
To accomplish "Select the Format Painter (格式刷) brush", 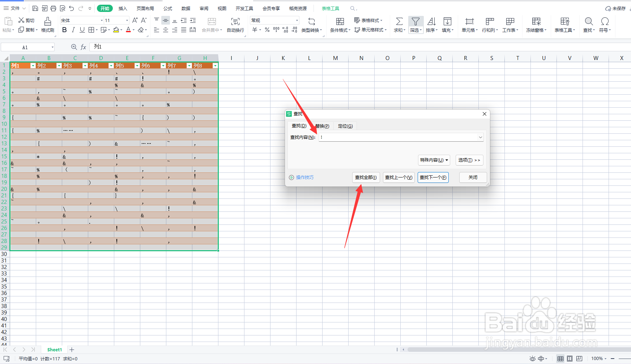I will tap(47, 21).
